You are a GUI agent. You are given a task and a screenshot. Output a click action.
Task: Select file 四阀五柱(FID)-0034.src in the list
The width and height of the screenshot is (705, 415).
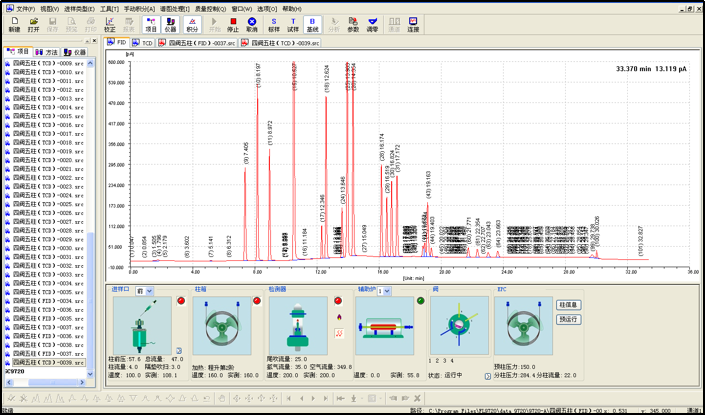coord(48,301)
